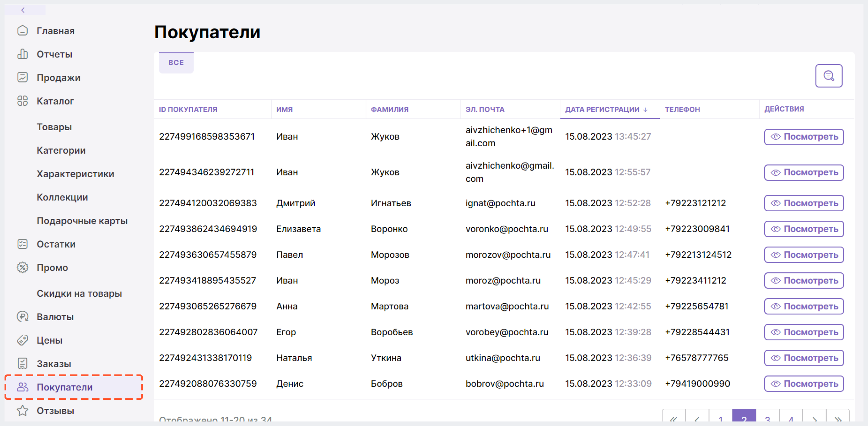Open the customer search filter button
This screenshot has height=426, width=868.
point(829,76)
